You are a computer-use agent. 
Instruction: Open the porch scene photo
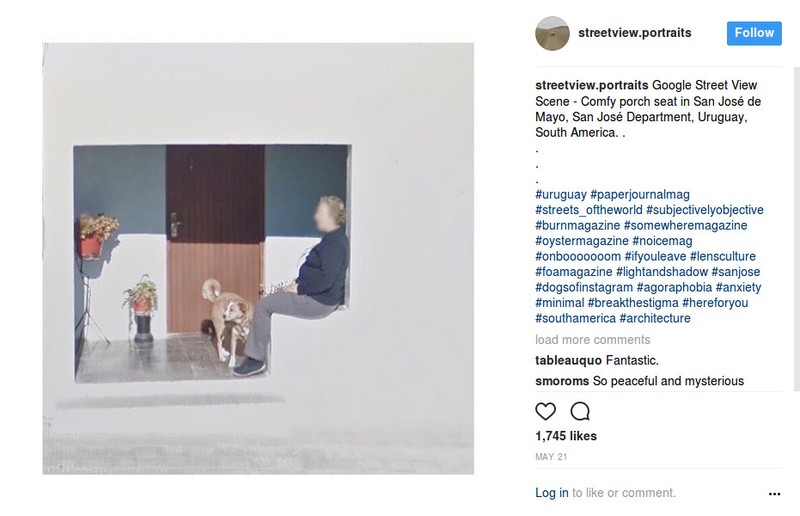coord(258,258)
